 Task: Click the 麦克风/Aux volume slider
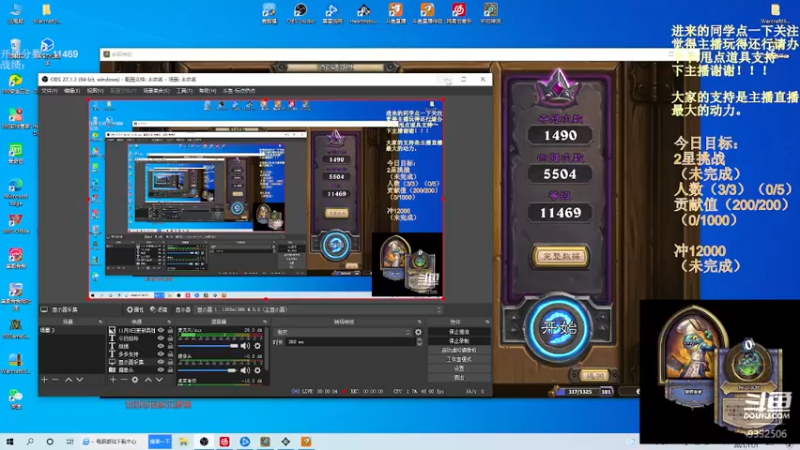208,346
